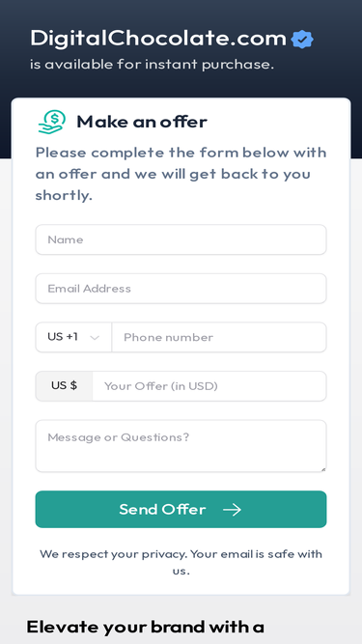Image resolution: width=362 pixels, height=644 pixels.
Task: Open the US +1 country code dropdown
Action: click(73, 337)
